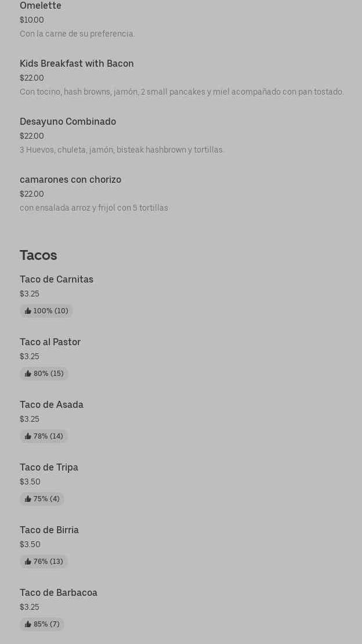Click thumbs-up 80% badge for Taco al Pastor
The width and height of the screenshot is (362, 644).
tap(44, 374)
